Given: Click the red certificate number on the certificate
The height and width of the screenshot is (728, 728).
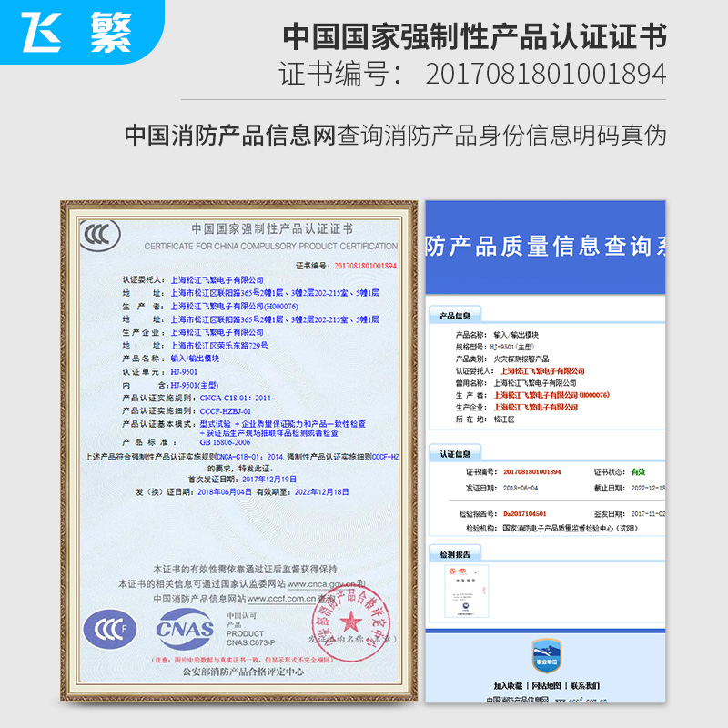Looking at the screenshot, I should (365, 266).
